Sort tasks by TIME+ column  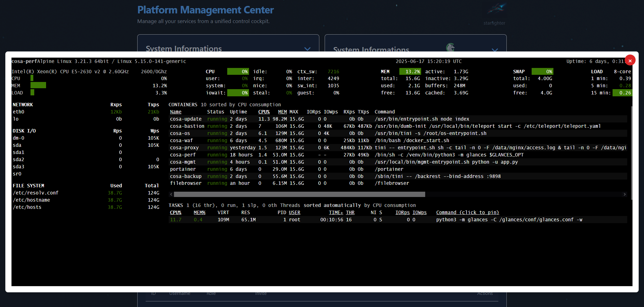tap(336, 212)
